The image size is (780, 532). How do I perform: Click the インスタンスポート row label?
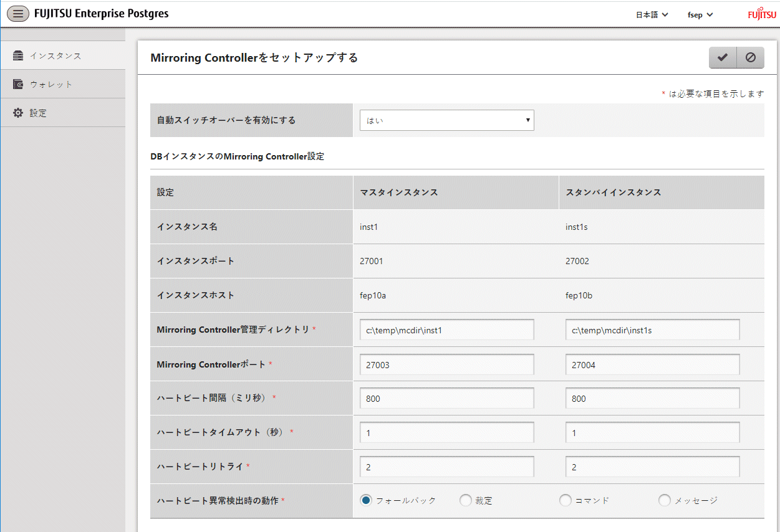coord(196,261)
